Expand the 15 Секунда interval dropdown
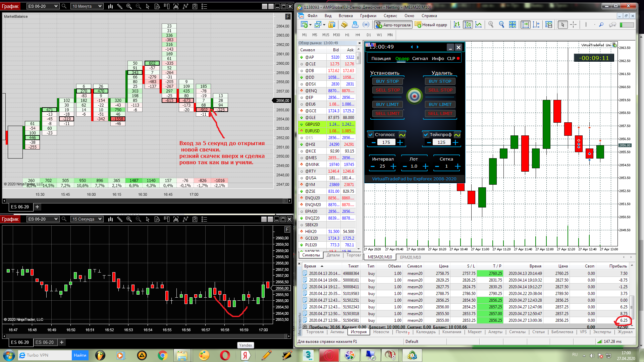 pyautogui.click(x=100, y=219)
